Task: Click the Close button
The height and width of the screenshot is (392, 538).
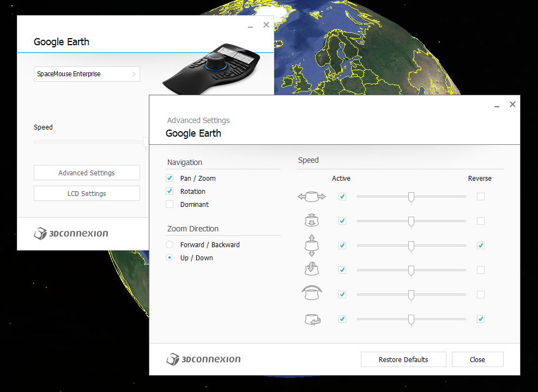Action: (477, 359)
